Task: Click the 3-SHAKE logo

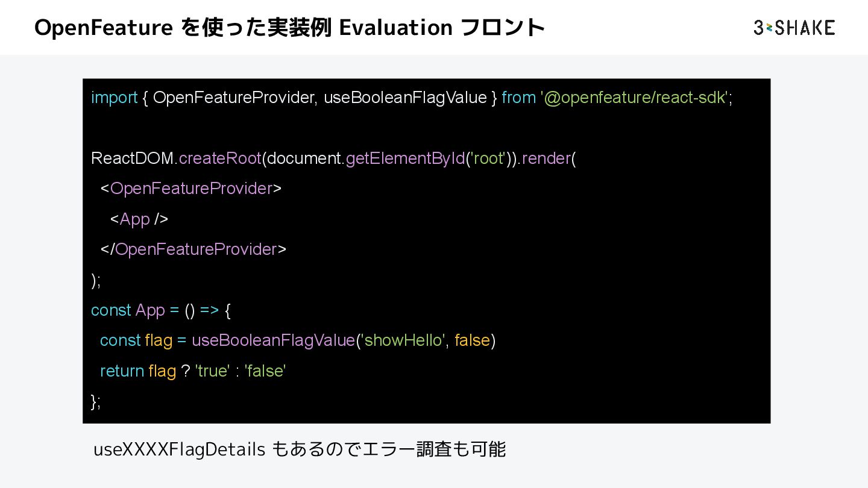Action: click(x=794, y=28)
